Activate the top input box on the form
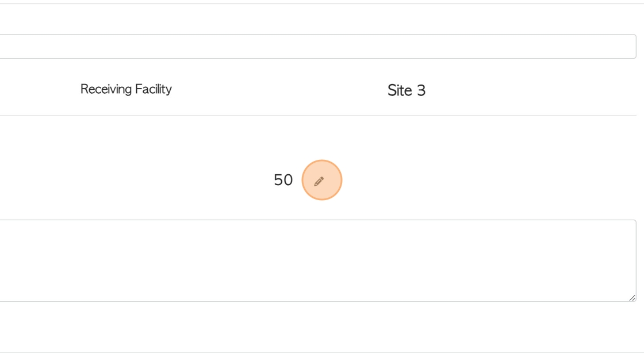 pos(318,47)
